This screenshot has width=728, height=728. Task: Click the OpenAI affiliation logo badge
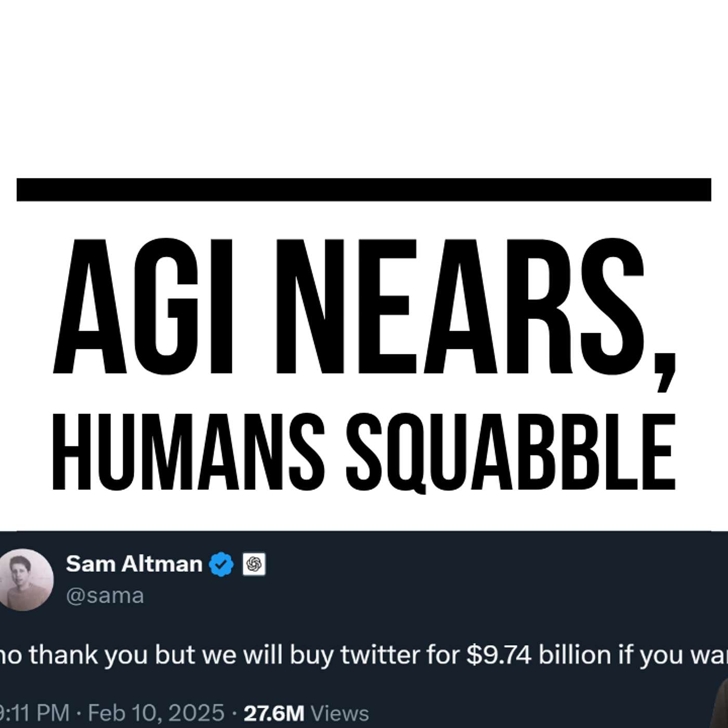click(x=254, y=564)
